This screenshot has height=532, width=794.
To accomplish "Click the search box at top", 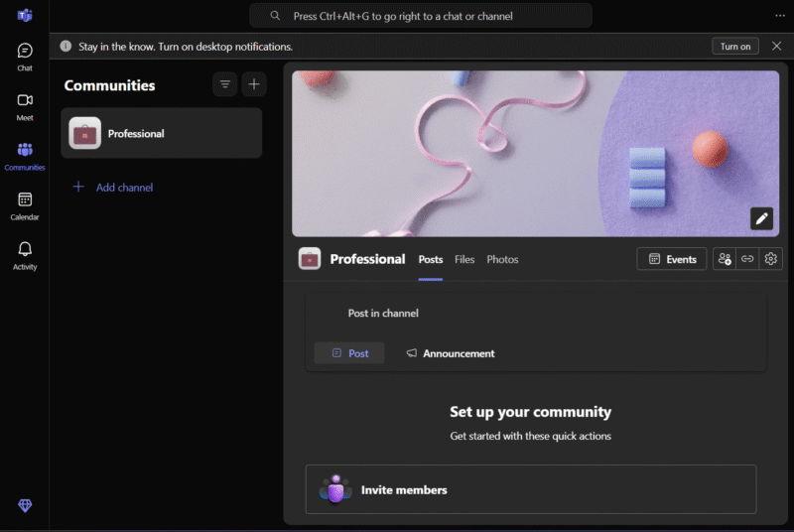I will [421, 16].
